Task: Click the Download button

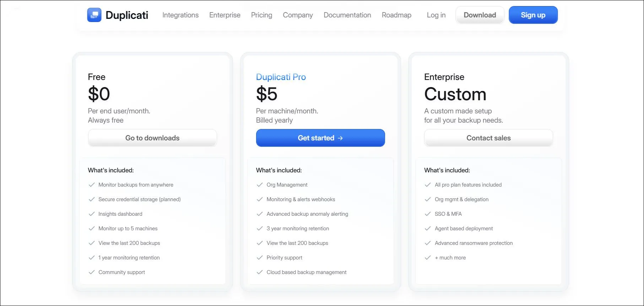Action: tap(480, 15)
